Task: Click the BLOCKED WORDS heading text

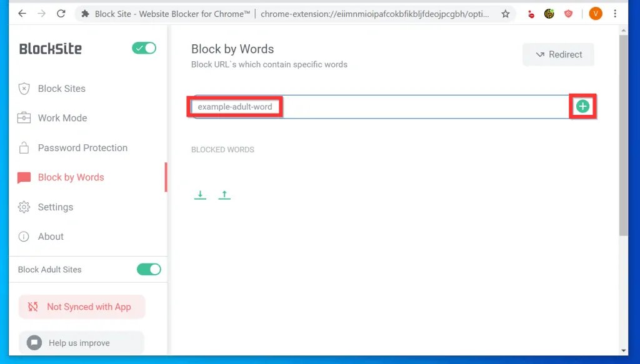Action: 223,150
